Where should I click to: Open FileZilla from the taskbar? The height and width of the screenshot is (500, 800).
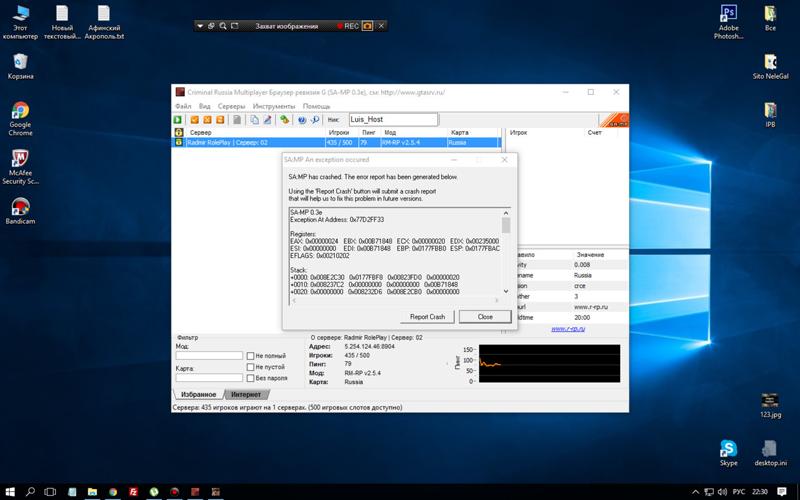pos(133,492)
